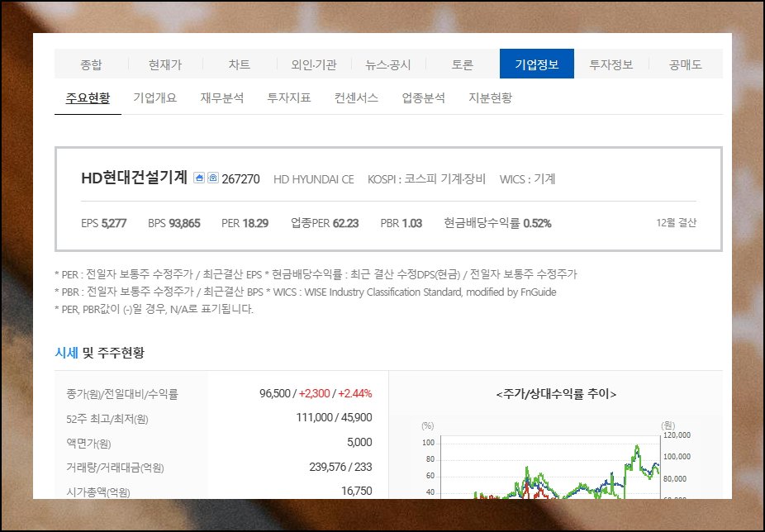Select the 기업정보 tab
The width and height of the screenshot is (765, 532).
pos(537,64)
